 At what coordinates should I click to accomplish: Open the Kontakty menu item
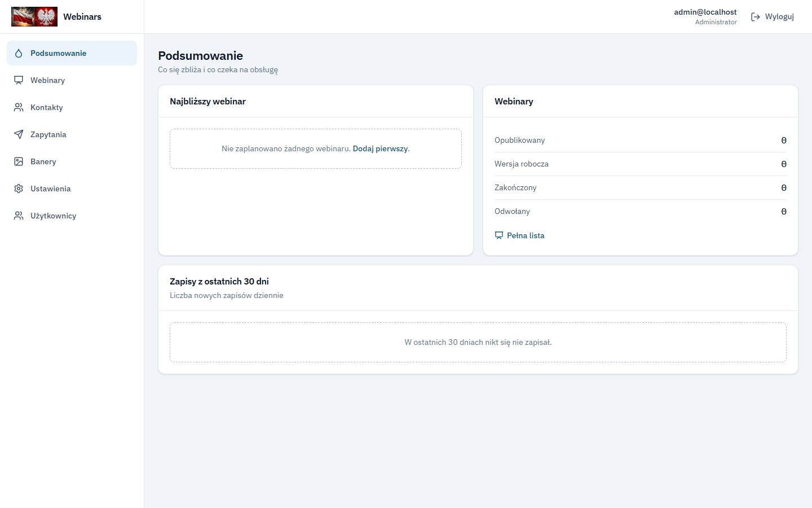(72, 107)
